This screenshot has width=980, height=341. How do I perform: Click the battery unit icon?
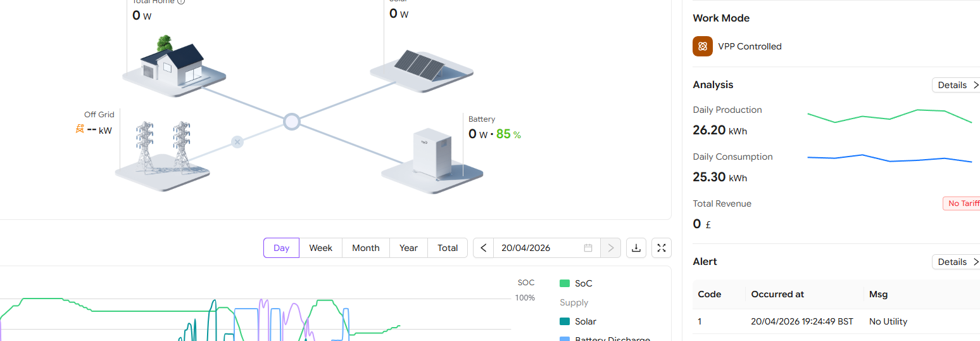(x=432, y=153)
